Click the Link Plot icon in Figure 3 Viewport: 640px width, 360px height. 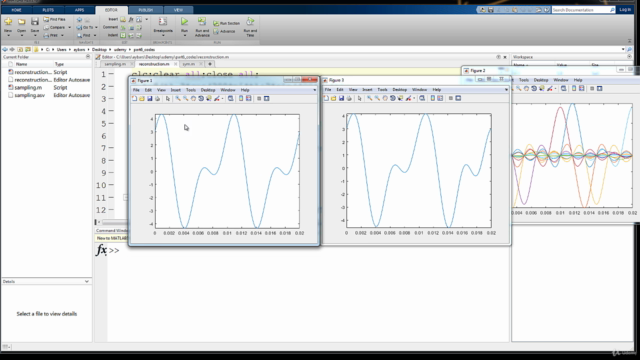422,98
